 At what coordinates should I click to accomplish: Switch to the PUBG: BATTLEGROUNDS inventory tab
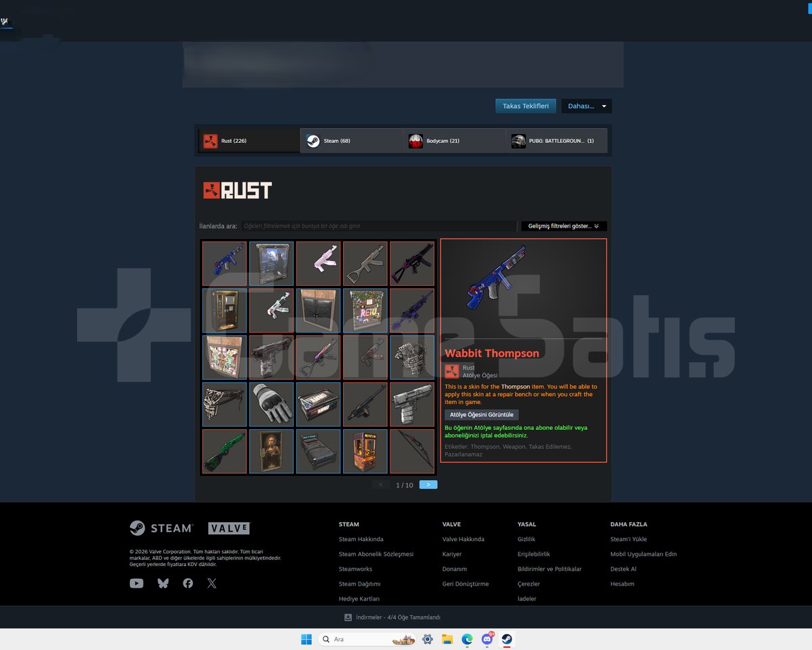pyautogui.click(x=556, y=141)
